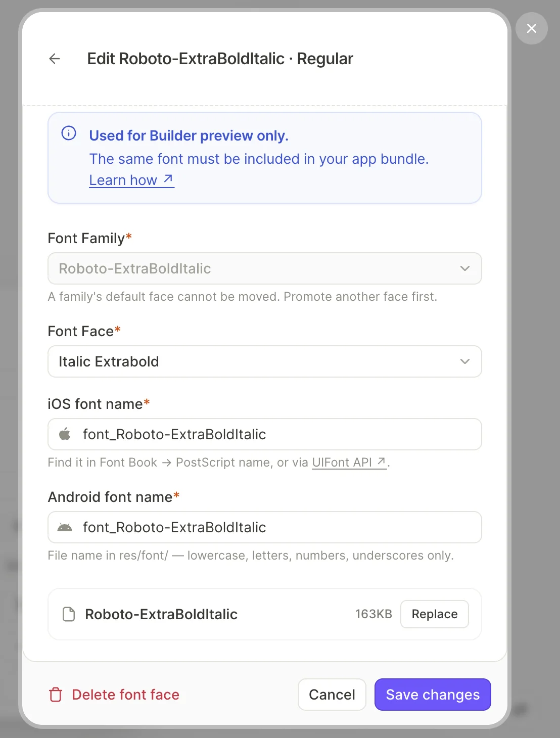The height and width of the screenshot is (738, 560).
Task: Click the trash icon for deleting font face
Action: pos(56,695)
